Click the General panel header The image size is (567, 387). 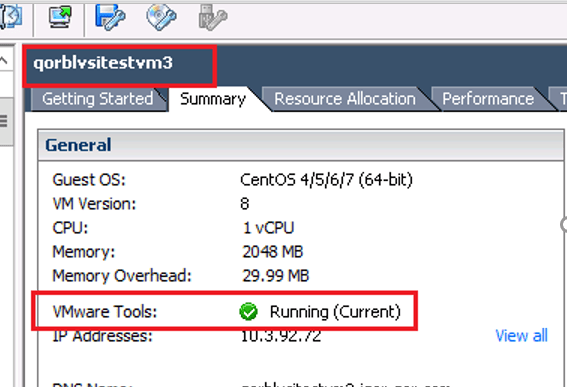[301, 145]
